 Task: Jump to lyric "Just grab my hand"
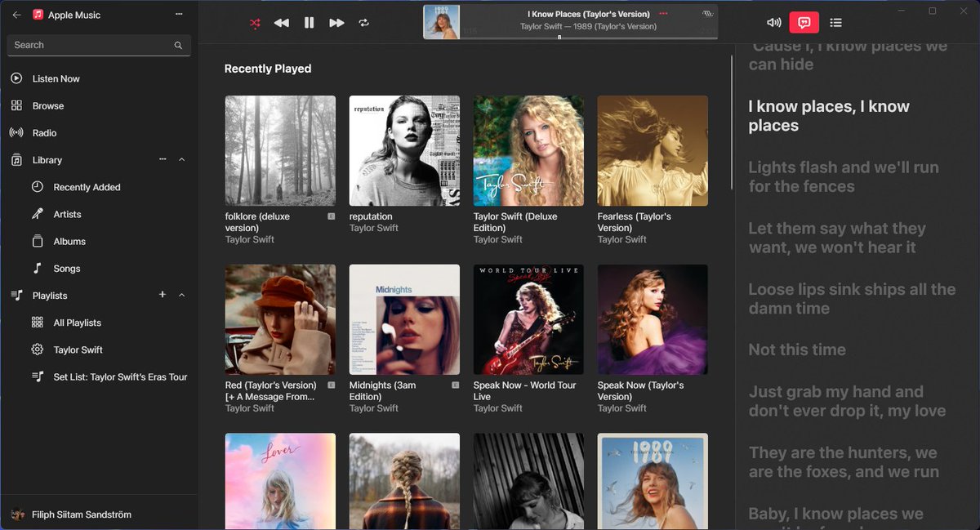point(847,401)
